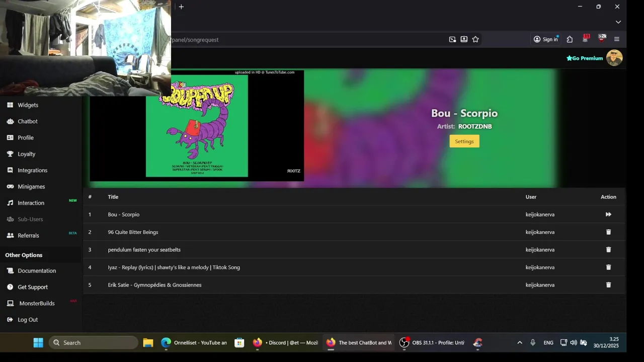The height and width of the screenshot is (362, 644).
Task: Open the volume control in tray
Action: [x=574, y=343]
